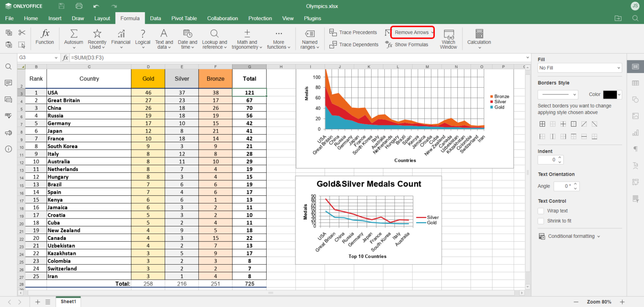The image size is (644, 307).
Task: Open Image settings in the right sidebar
Action: tap(635, 116)
